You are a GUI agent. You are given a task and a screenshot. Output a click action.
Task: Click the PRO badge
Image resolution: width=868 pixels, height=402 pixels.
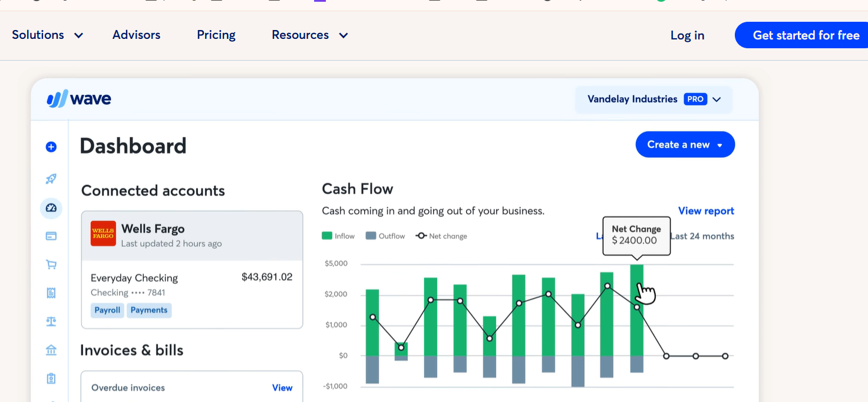695,99
